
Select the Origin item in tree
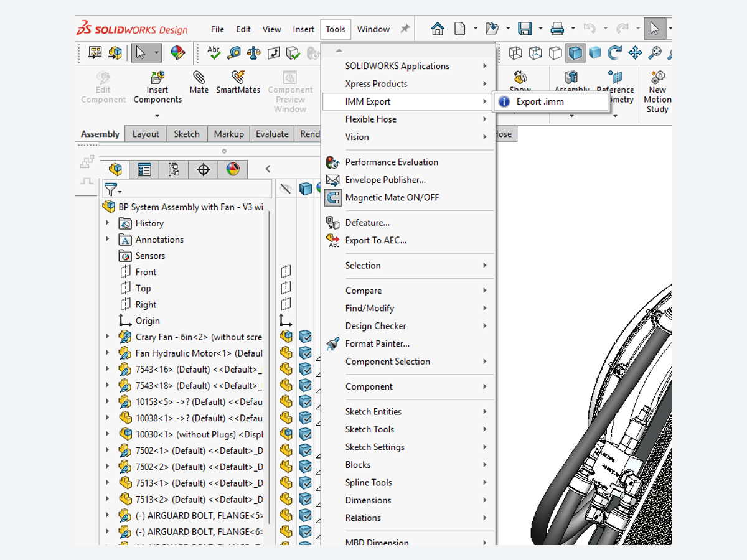coord(148,320)
